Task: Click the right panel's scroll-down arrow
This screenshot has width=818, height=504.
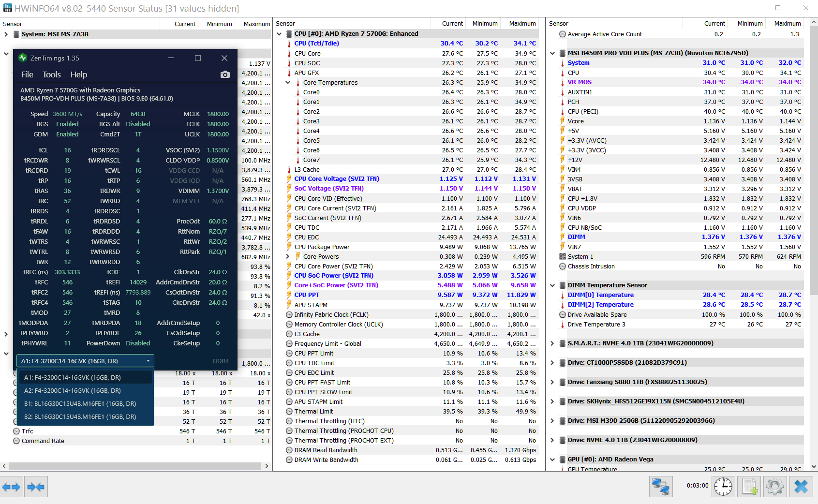Action: pos(814,467)
